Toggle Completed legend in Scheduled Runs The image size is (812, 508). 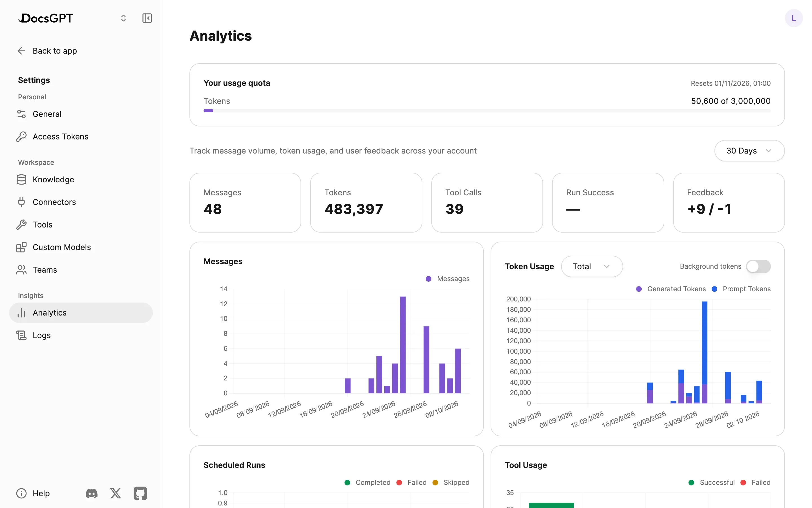point(367,482)
